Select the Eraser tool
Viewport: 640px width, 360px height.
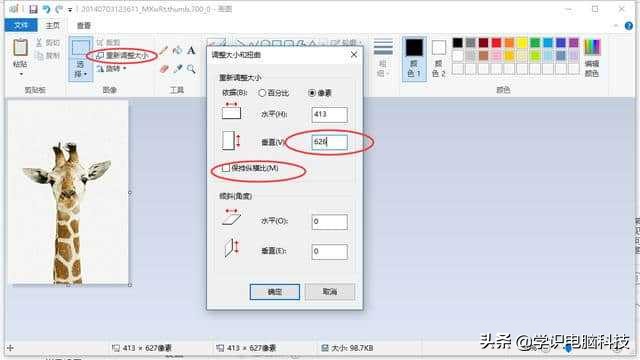[x=164, y=69]
